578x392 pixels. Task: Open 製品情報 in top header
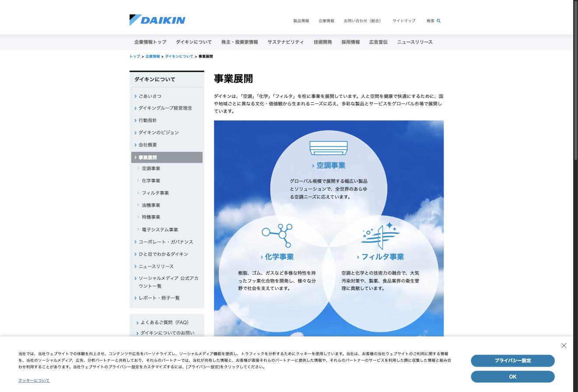point(301,21)
